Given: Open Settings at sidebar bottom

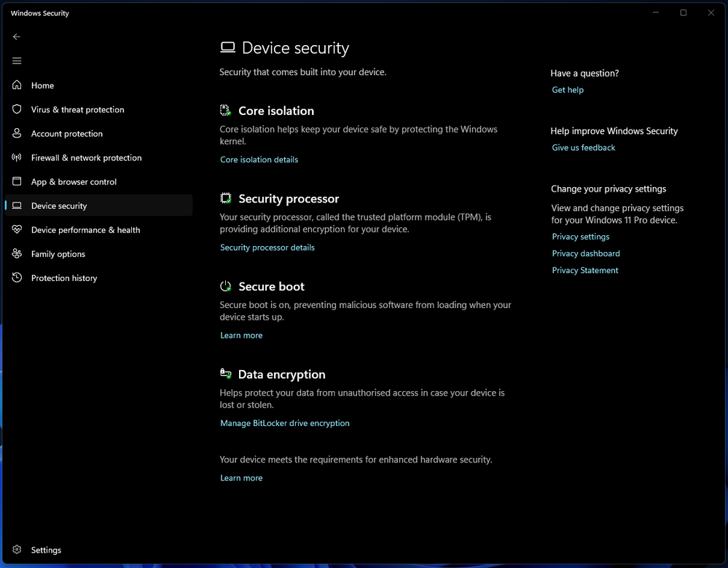Looking at the screenshot, I should click(99, 550).
